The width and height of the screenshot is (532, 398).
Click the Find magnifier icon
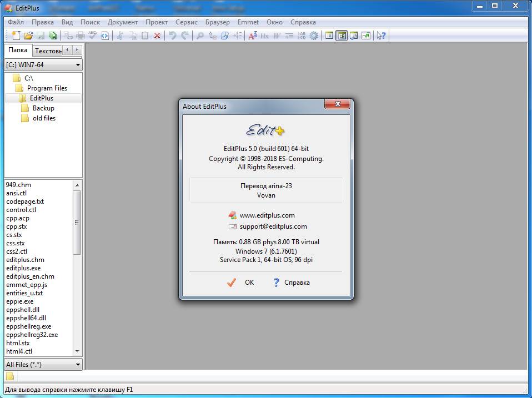click(x=200, y=36)
